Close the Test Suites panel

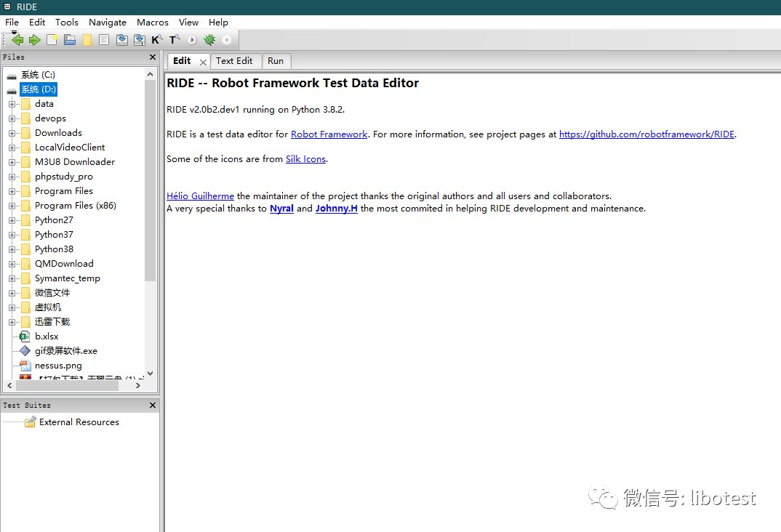(x=153, y=405)
